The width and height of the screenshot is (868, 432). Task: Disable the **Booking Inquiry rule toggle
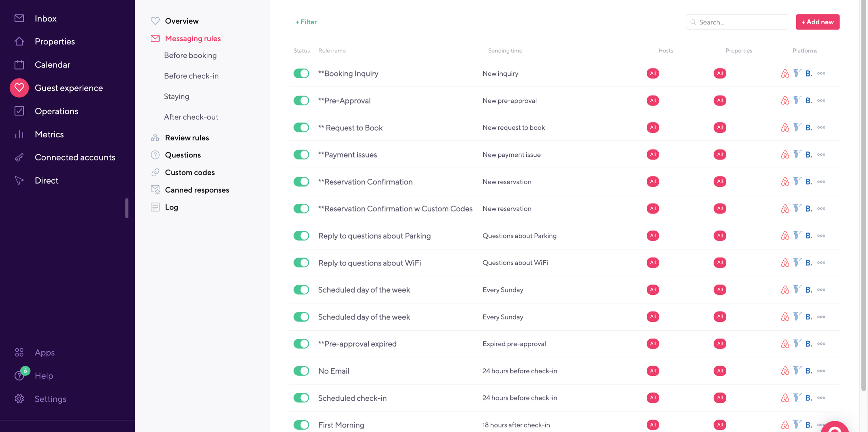coord(301,73)
